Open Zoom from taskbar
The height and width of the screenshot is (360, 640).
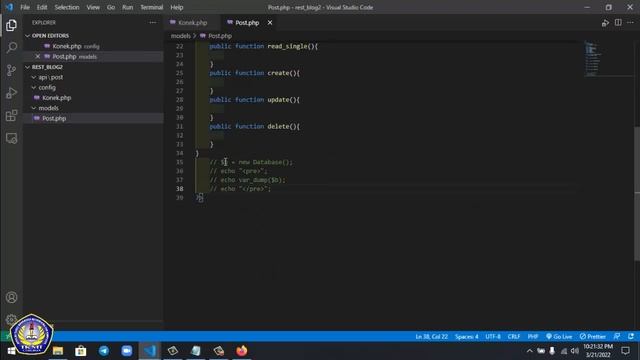click(x=127, y=351)
